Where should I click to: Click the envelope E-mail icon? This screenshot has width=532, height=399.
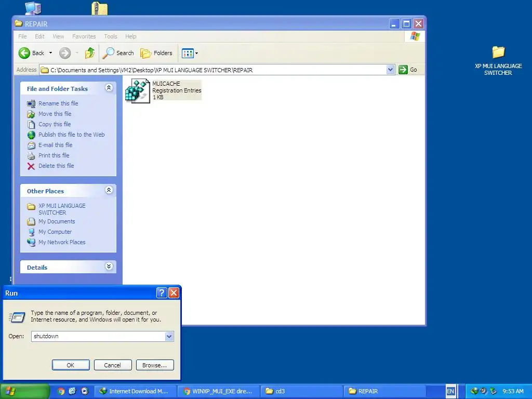(x=31, y=145)
